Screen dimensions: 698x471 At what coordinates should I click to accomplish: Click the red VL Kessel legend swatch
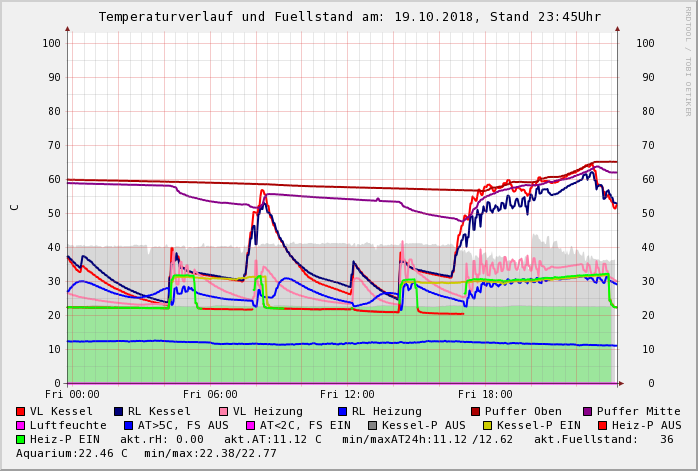coord(21,411)
